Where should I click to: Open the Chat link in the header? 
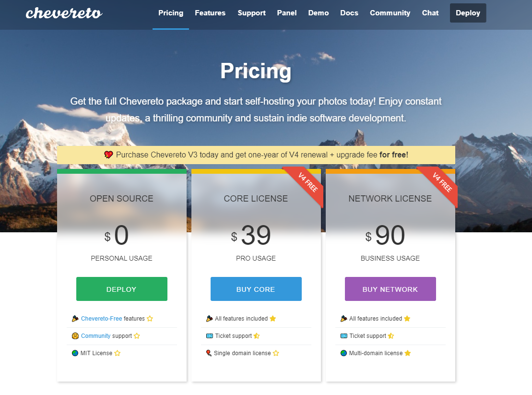[430, 13]
